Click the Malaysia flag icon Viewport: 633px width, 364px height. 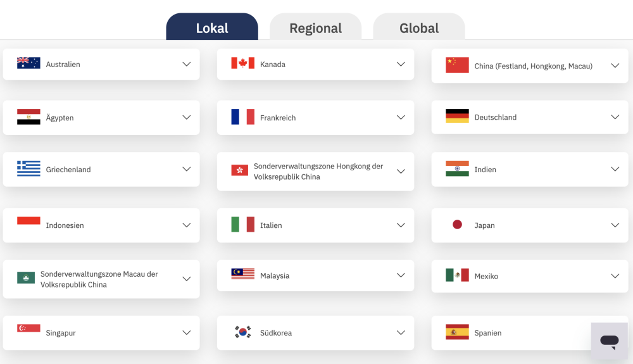pos(242,274)
